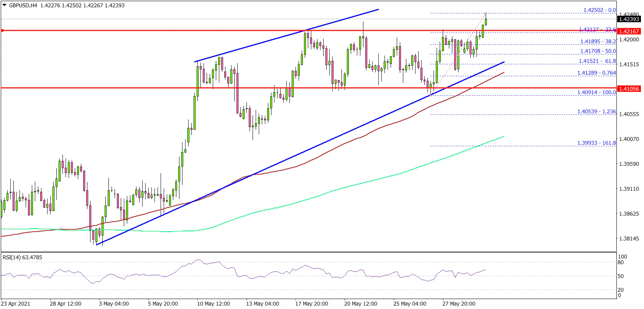Click the 1.38145 value on price scale

coord(629,239)
